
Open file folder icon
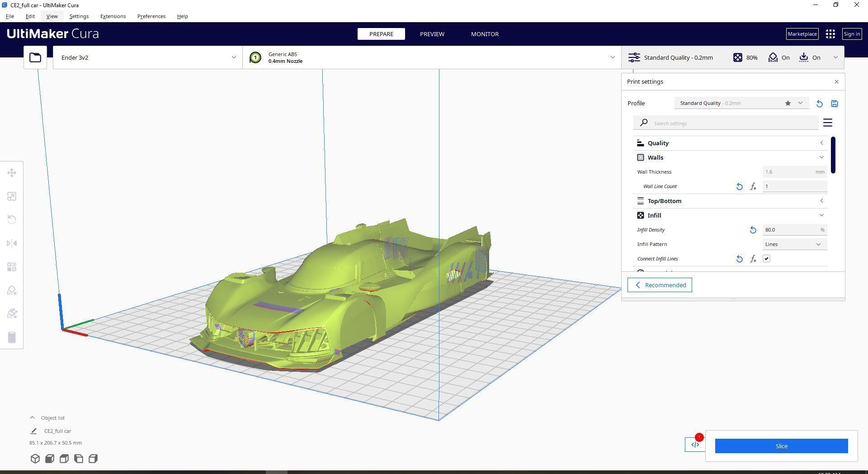(x=35, y=57)
